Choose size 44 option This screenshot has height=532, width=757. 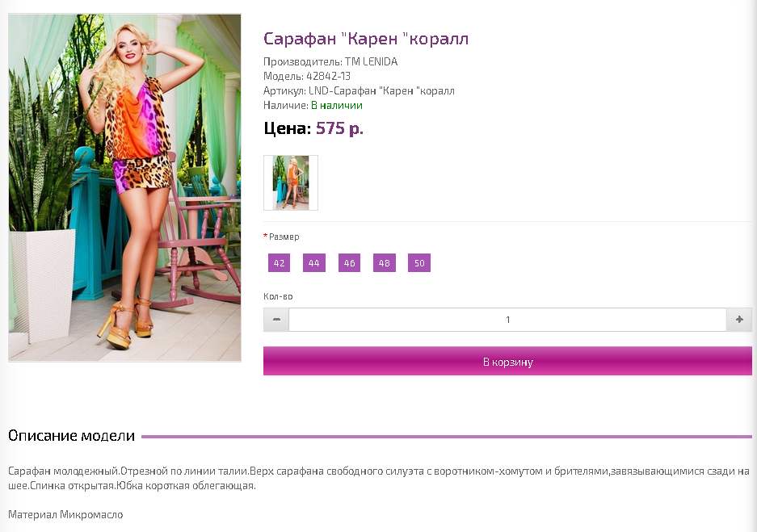click(x=313, y=263)
